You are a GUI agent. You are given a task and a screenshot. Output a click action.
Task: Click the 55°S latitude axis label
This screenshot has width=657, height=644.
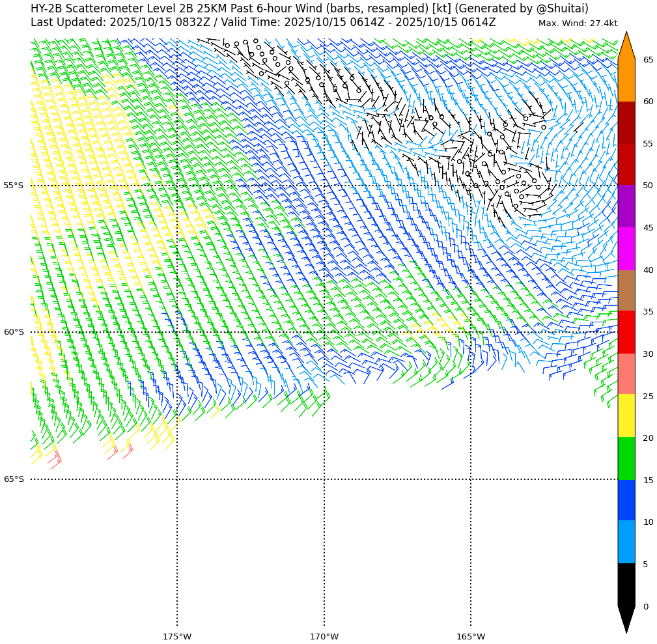click(14, 186)
